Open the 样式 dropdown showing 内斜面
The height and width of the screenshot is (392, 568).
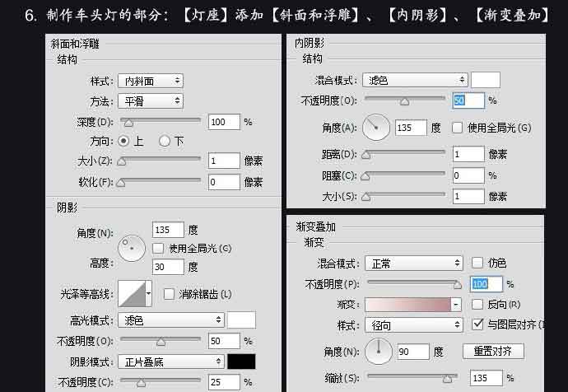150,81
